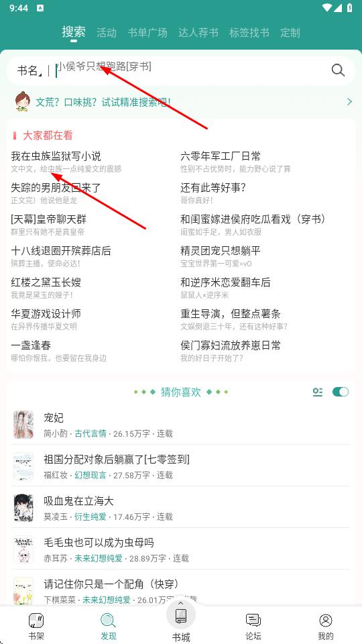Click the list filter icon beside 猜你喜欢
The width and height of the screenshot is (362, 644).
click(318, 392)
